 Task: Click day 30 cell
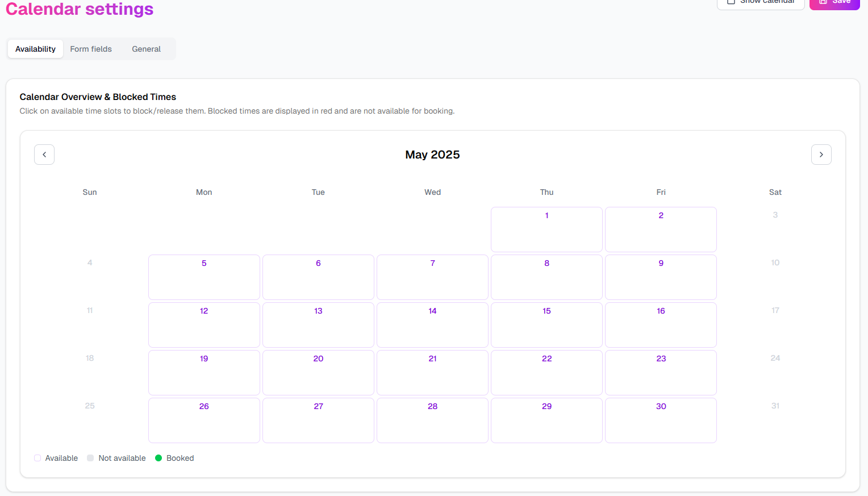click(x=661, y=420)
